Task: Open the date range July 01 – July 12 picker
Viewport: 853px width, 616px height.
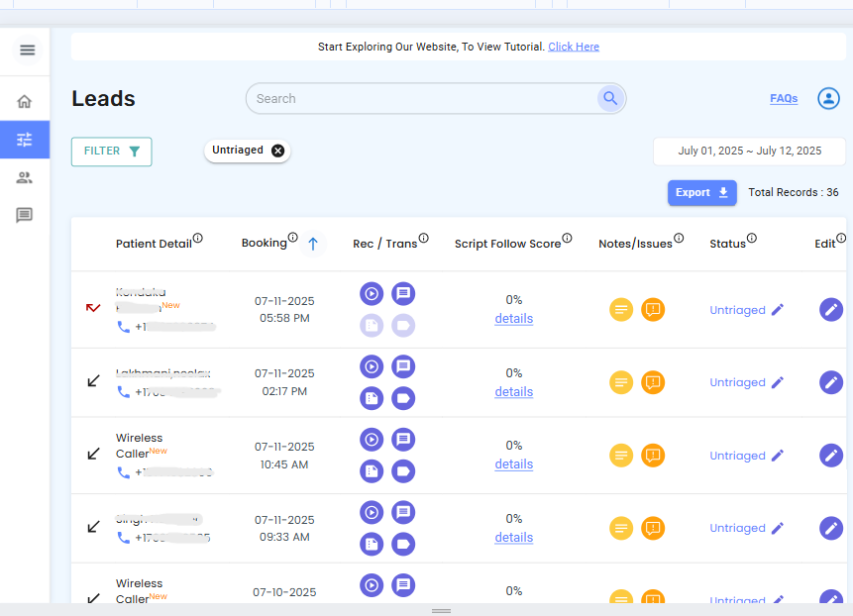Action: (x=749, y=152)
